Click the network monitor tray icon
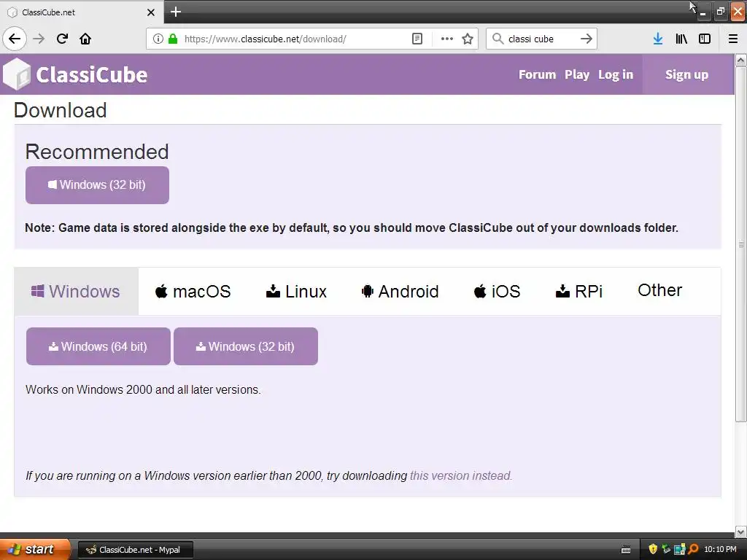Viewport: 747px width, 560px height. tap(680, 549)
